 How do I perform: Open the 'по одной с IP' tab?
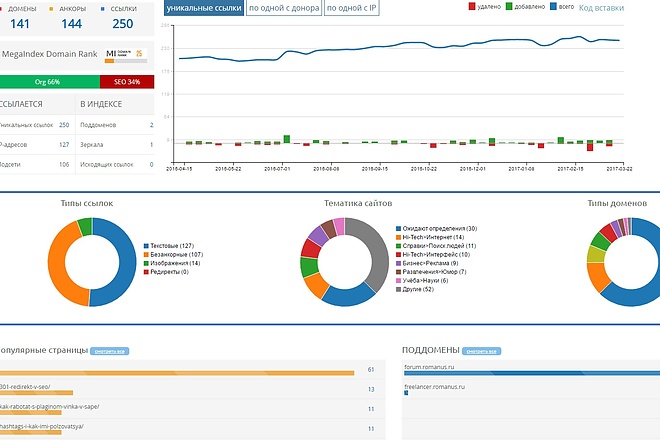click(351, 8)
